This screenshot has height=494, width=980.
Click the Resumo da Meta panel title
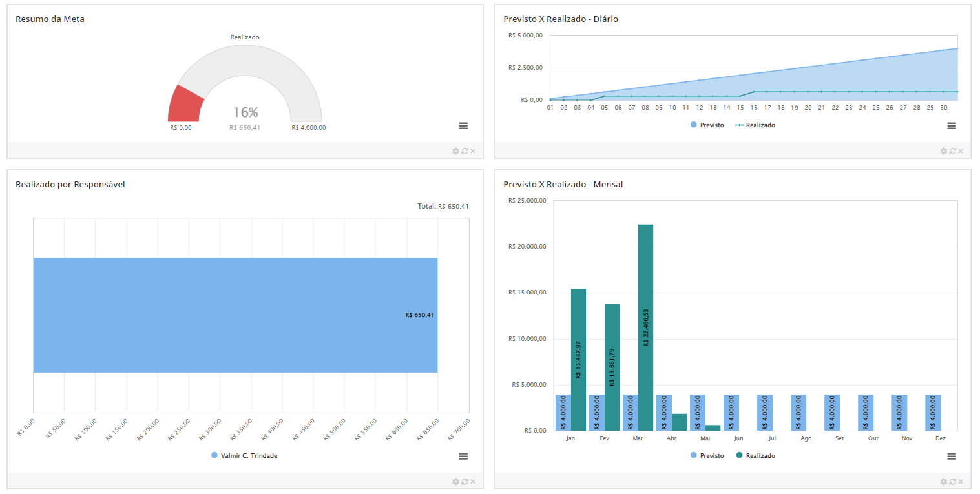click(50, 19)
